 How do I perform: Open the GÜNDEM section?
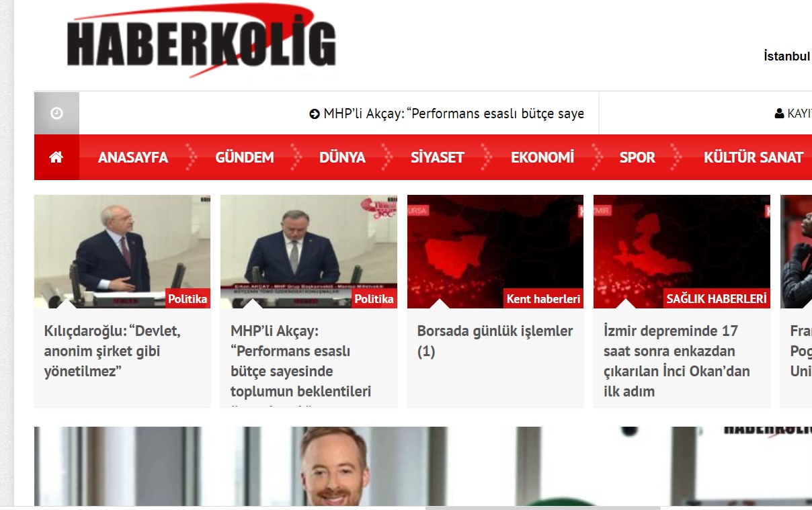[x=245, y=158]
